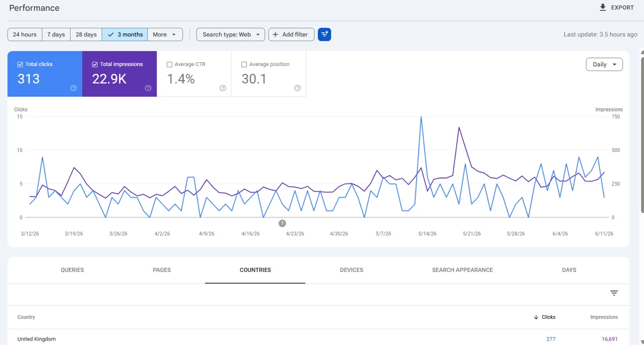Open the Search Appearance tab

463,270
